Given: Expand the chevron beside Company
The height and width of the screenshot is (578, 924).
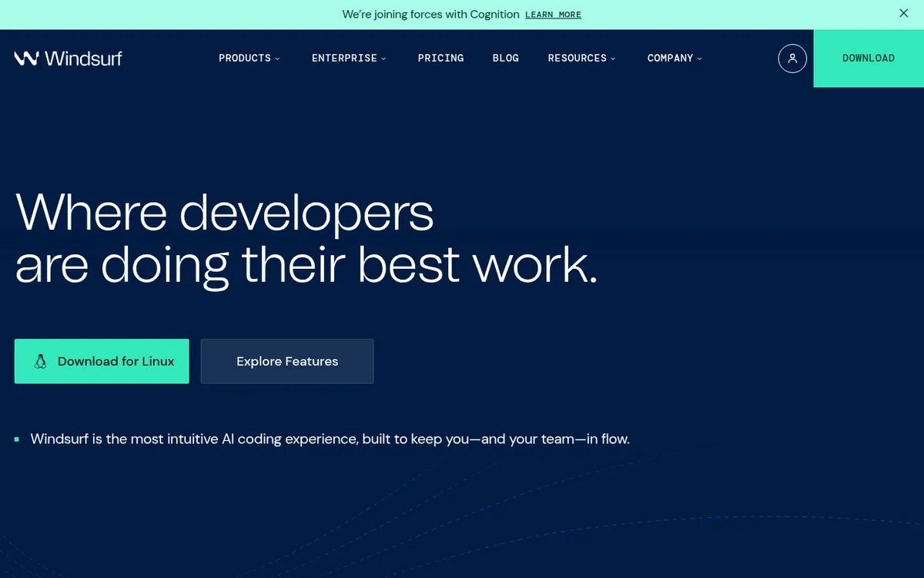Looking at the screenshot, I should (700, 59).
